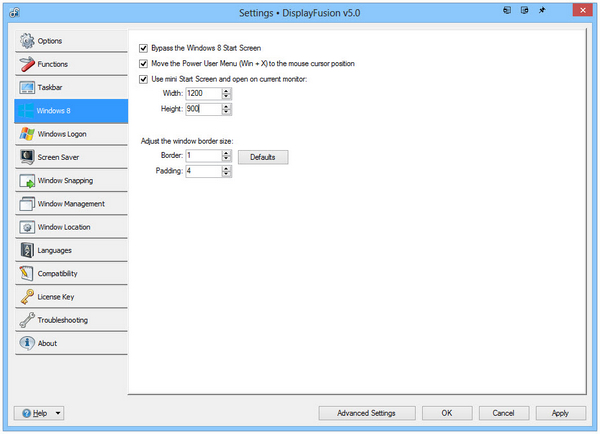
Task: Increase Height value with up arrow
Action: [226, 106]
